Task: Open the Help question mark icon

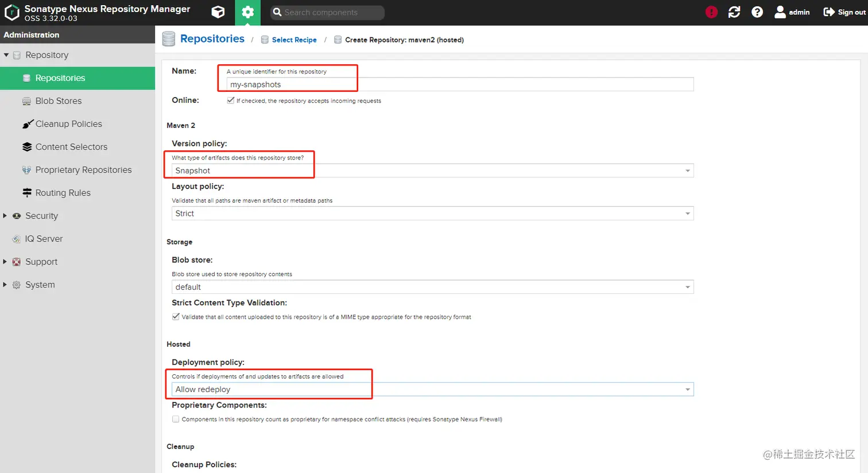Action: tap(757, 12)
